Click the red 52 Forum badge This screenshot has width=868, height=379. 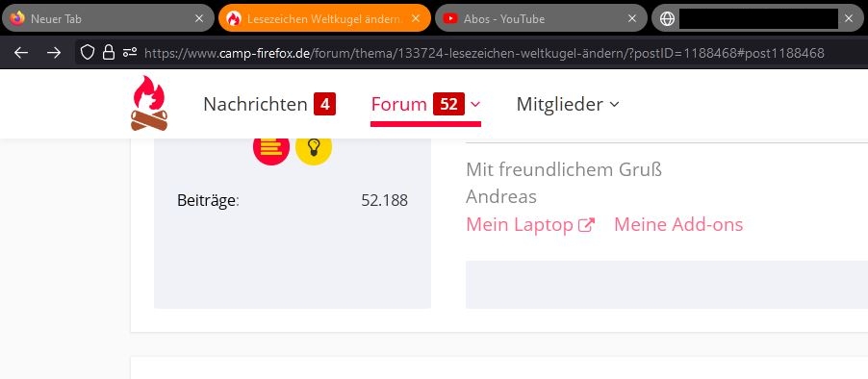click(448, 104)
